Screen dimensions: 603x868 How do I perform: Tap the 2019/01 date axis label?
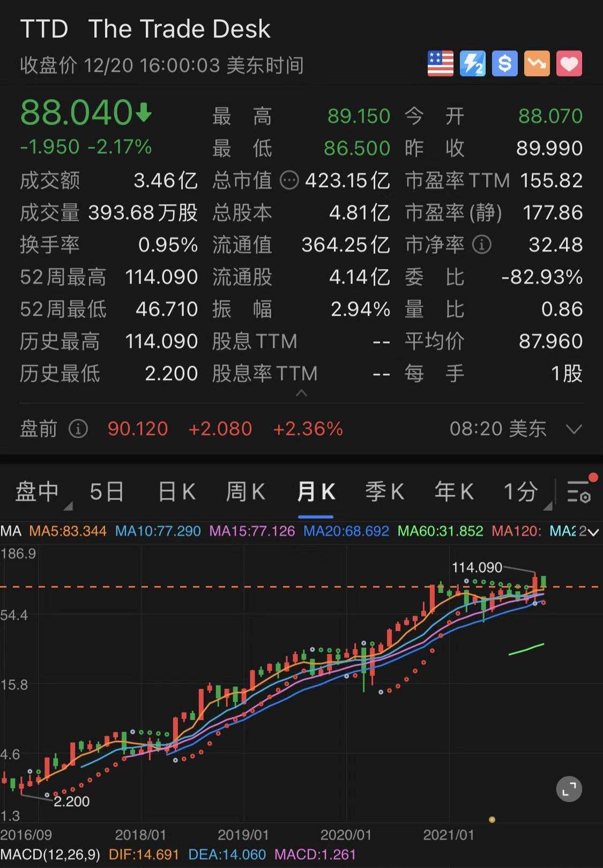[243, 835]
